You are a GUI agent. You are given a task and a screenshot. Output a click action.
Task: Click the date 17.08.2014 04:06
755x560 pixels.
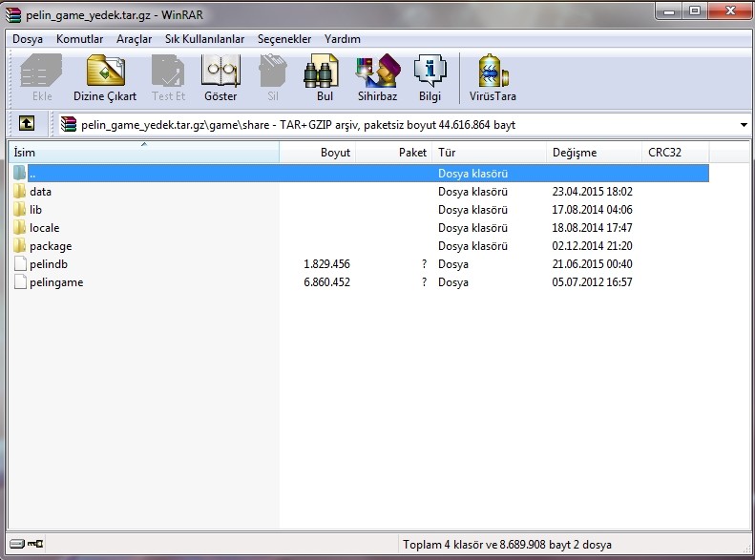592,210
